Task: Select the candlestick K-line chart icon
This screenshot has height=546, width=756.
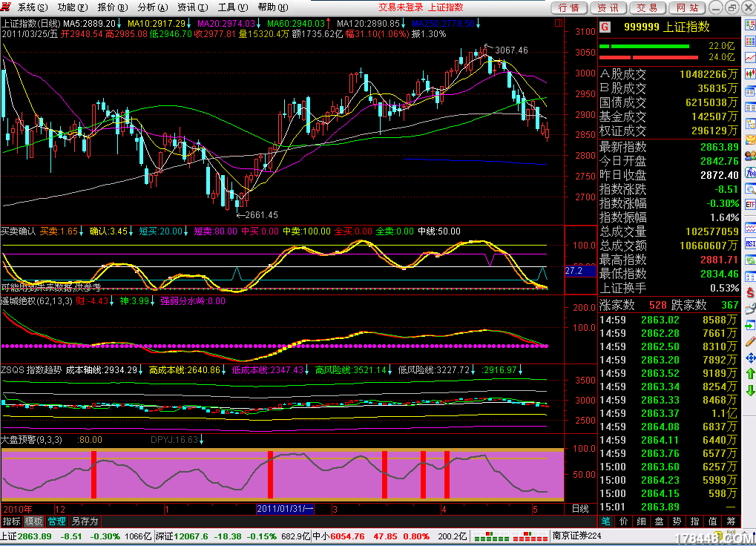Action: coord(750,74)
